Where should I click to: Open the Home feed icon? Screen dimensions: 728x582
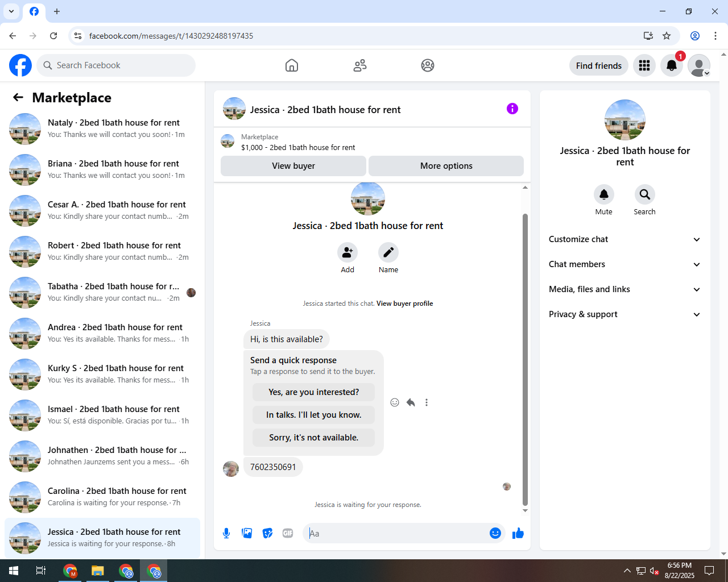pos(292,65)
